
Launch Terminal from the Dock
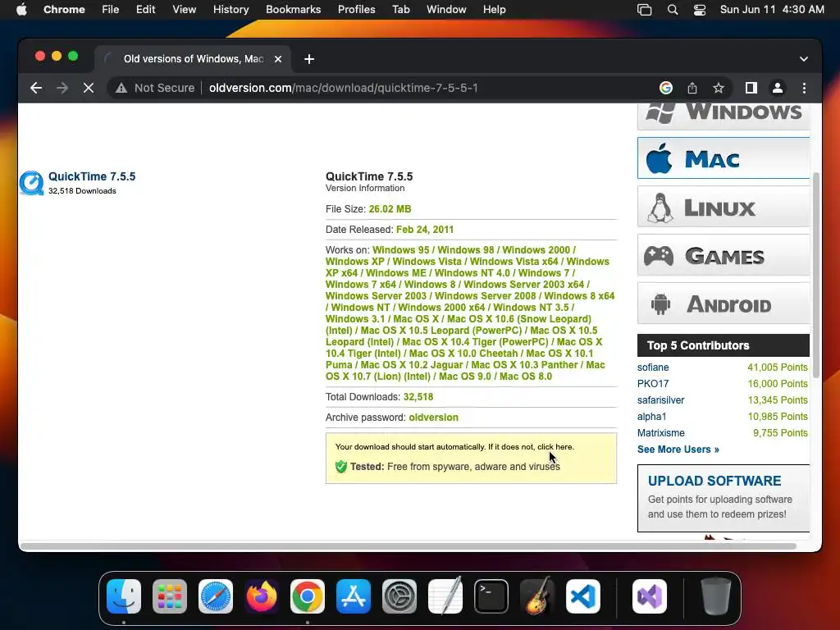(x=491, y=596)
